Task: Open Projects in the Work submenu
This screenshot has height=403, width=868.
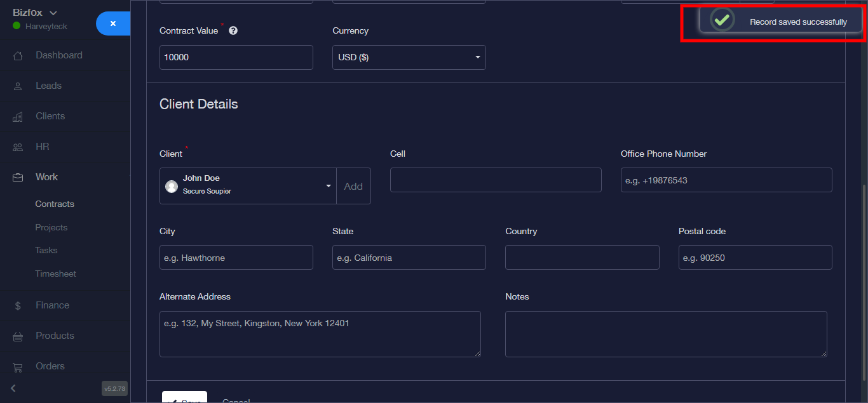Action: pos(51,227)
